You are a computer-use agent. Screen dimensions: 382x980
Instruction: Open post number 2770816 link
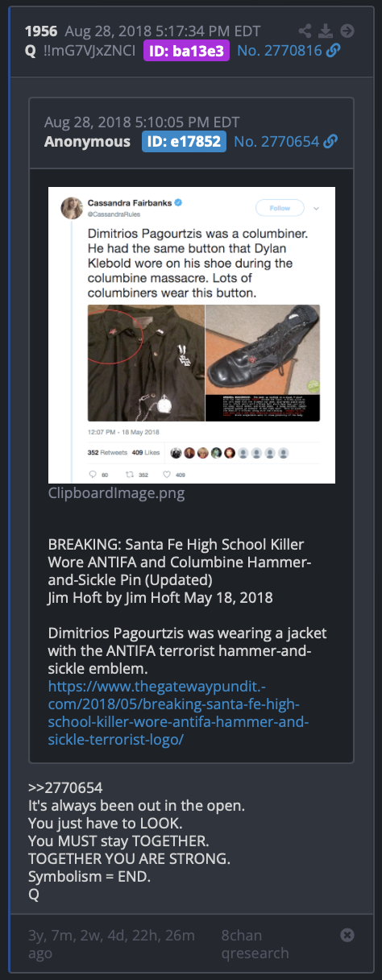pyautogui.click(x=280, y=52)
